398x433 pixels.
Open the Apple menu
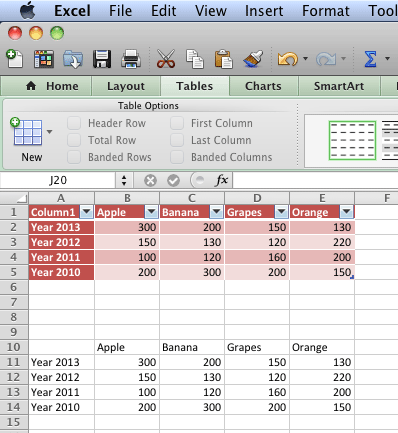[28, 11]
